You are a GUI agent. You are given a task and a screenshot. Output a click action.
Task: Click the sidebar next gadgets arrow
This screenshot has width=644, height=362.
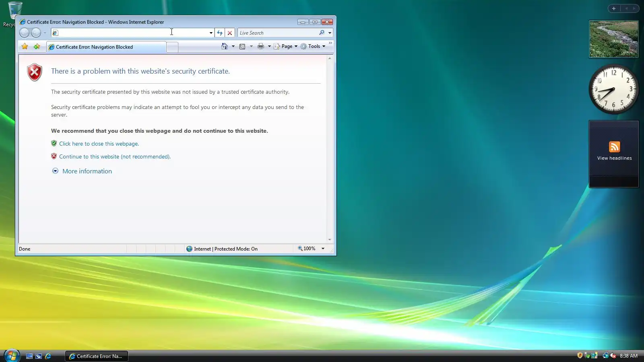pos(634,8)
